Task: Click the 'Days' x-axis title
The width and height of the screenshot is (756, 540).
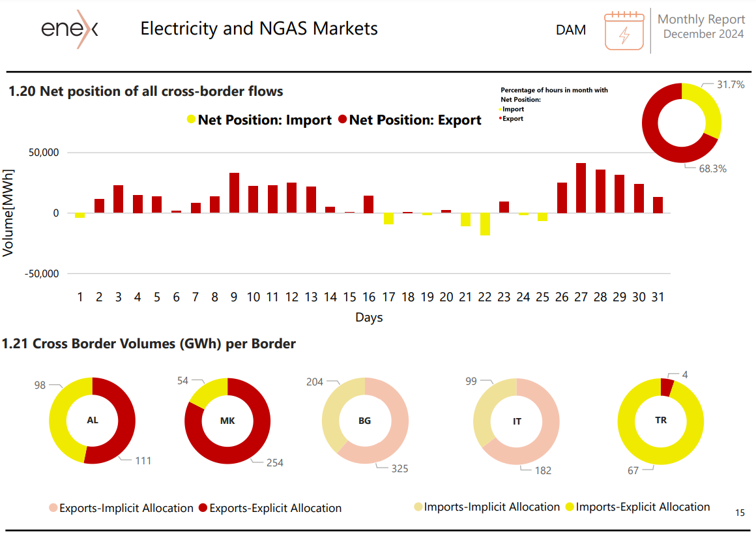Action: 369,317
